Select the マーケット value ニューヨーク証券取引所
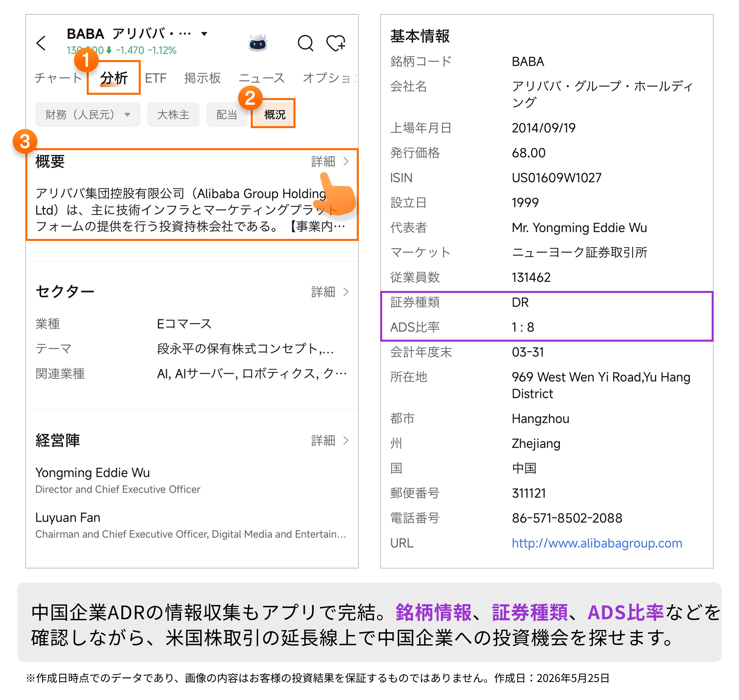Viewport: 739px width, 700px height. point(580,253)
